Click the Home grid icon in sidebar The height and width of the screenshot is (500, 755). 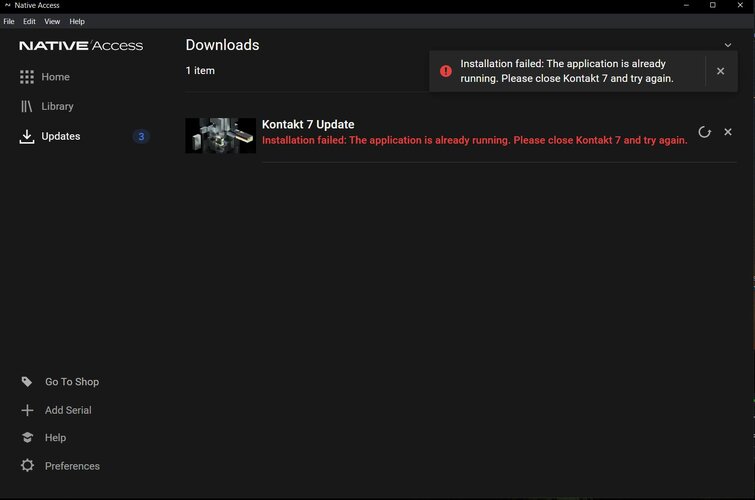pos(26,77)
